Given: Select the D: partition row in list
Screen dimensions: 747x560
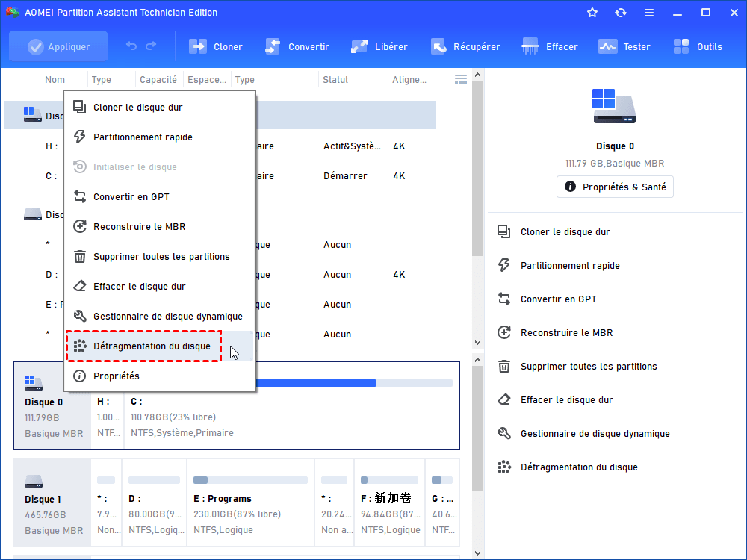Looking at the screenshot, I should click(x=220, y=275).
